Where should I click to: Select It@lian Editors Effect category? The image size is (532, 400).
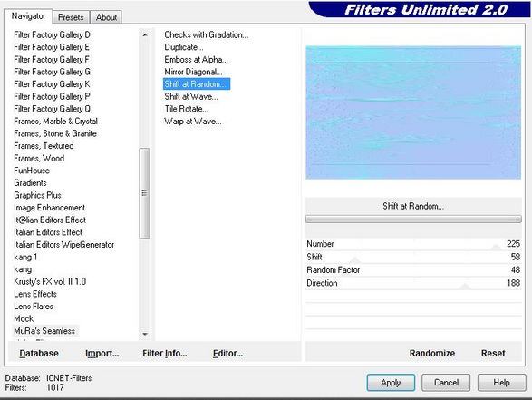(50, 220)
